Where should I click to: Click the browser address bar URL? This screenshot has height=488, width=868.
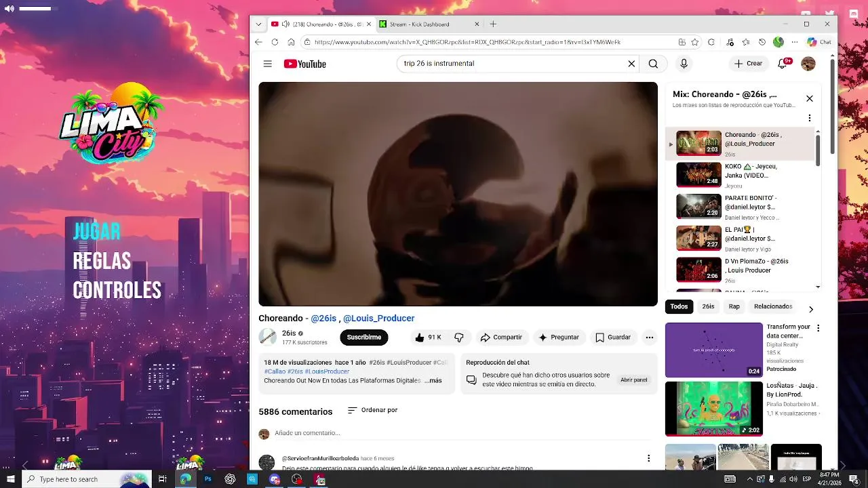pyautogui.click(x=467, y=42)
